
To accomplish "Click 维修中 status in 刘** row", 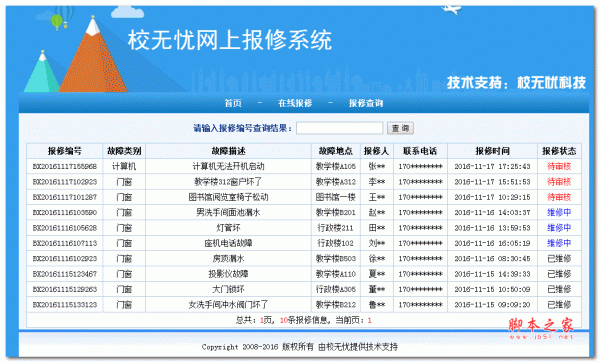I will pos(559,243).
